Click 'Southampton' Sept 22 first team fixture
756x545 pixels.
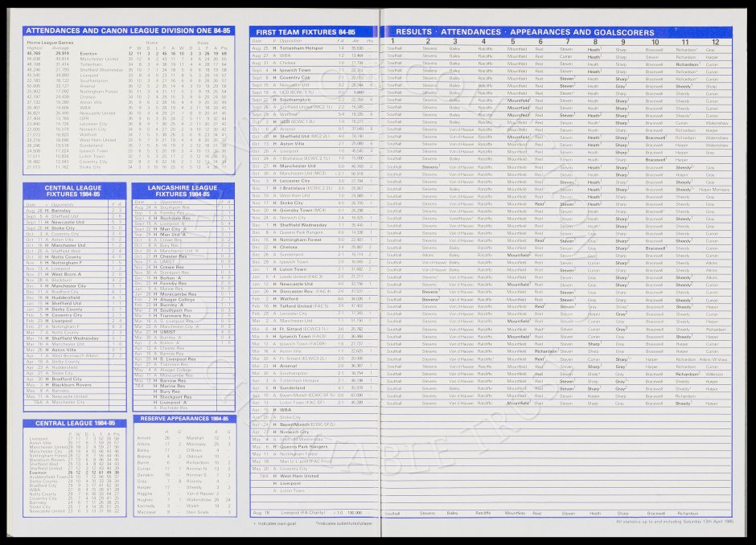(x=295, y=100)
